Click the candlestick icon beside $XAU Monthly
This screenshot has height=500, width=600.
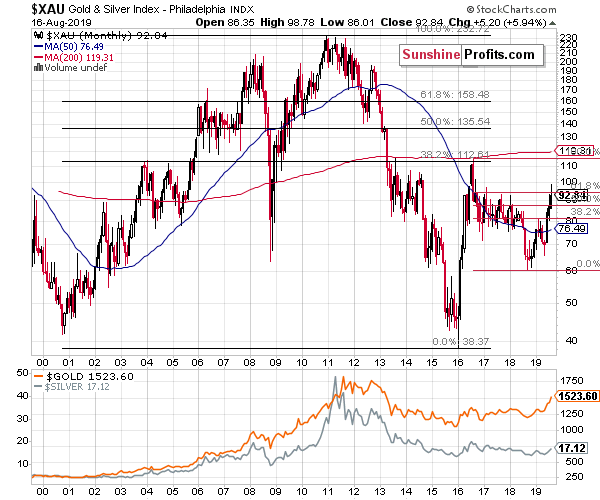39,36
